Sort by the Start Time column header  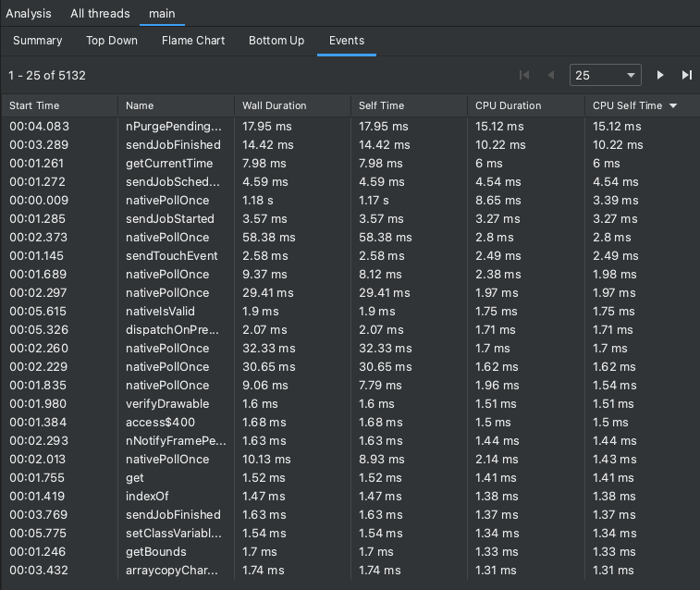coord(34,105)
